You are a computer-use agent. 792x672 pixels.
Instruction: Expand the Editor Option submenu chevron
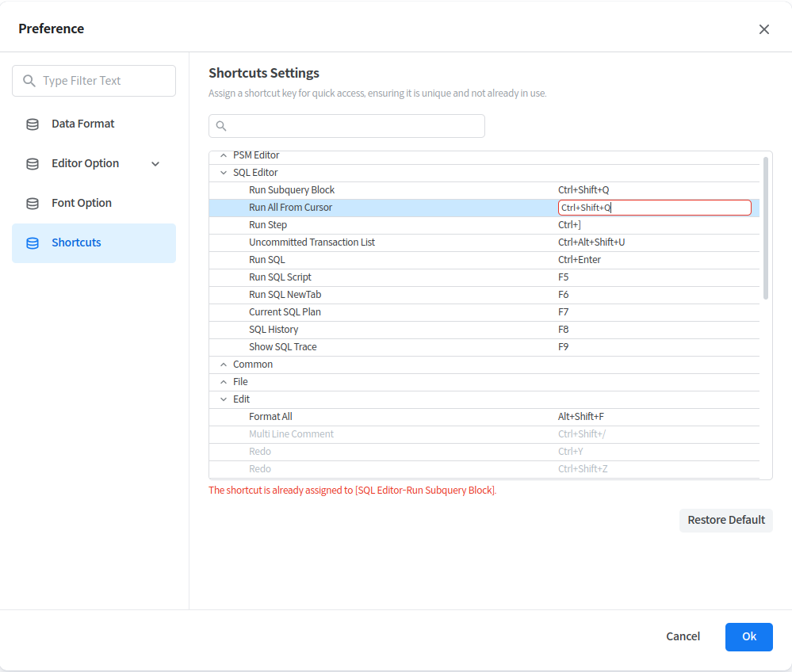155,164
